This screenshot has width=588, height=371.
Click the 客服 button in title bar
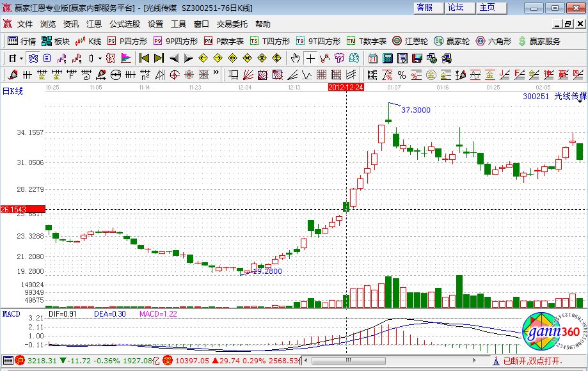click(425, 8)
